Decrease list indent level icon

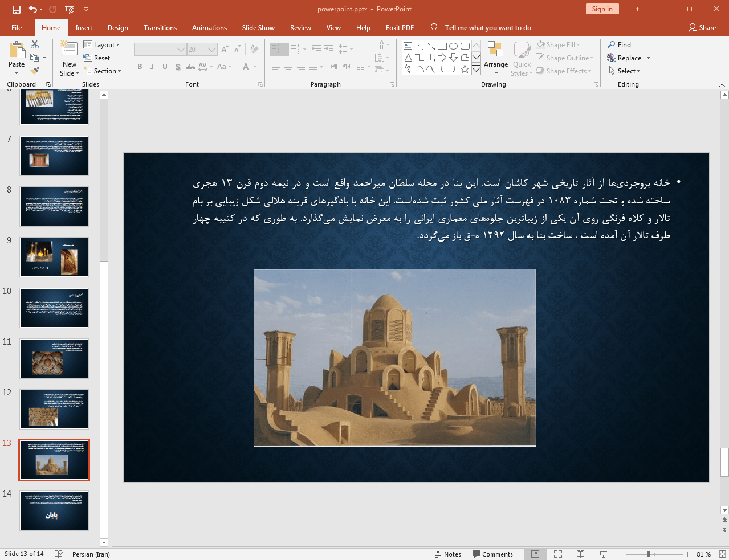coord(316,50)
